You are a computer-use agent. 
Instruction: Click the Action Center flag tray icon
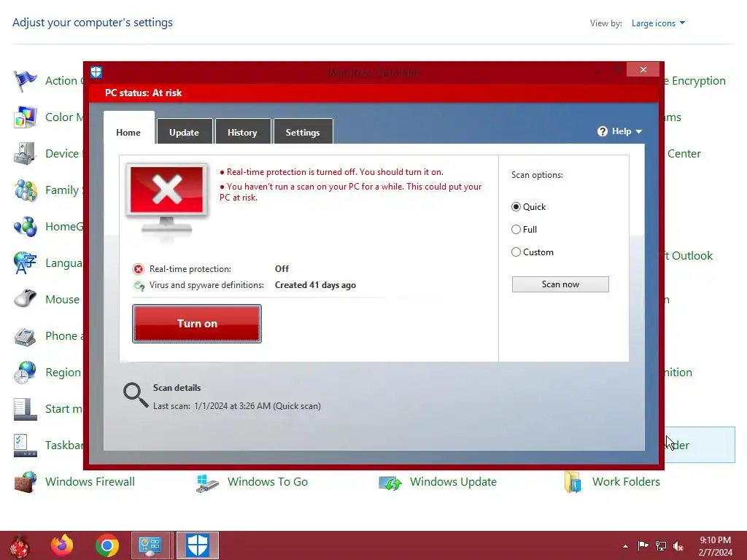tap(643, 546)
